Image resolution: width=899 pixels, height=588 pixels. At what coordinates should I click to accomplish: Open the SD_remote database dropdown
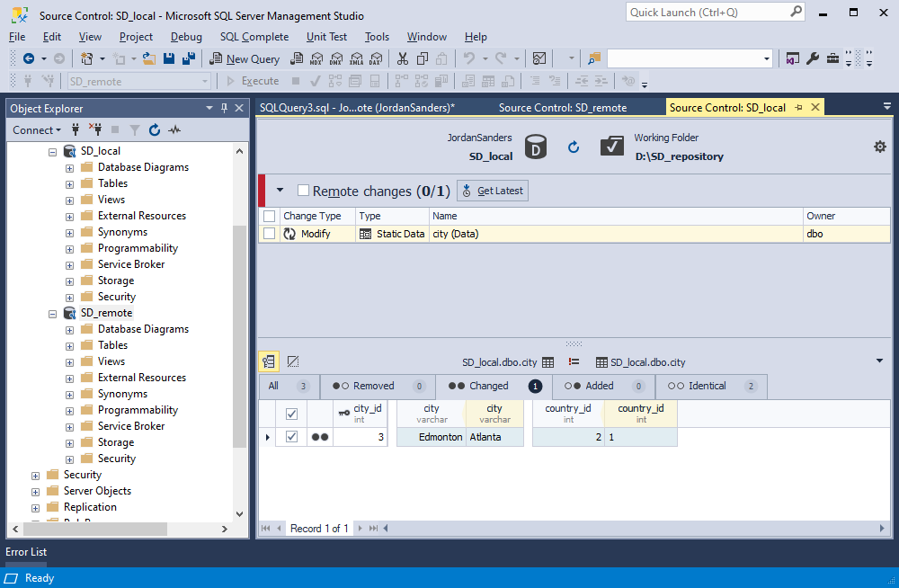[205, 82]
